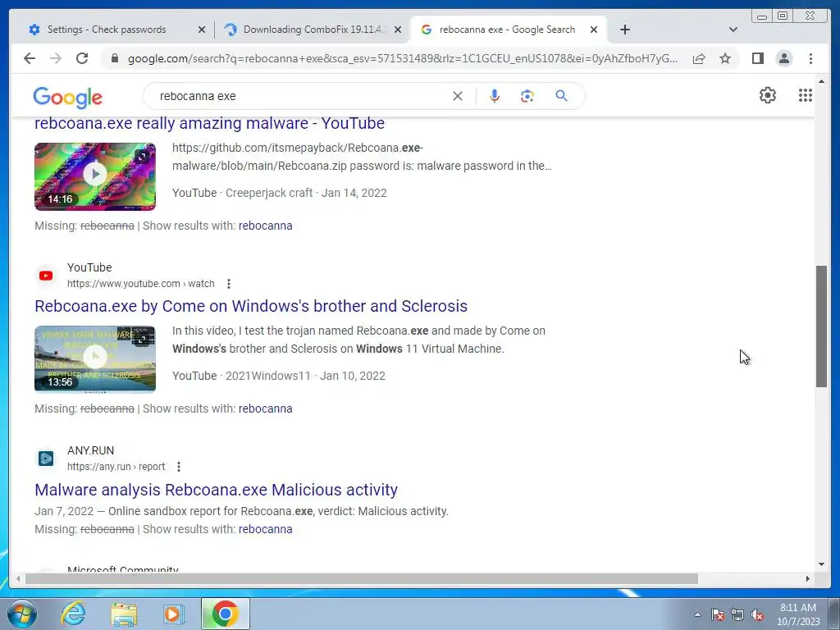This screenshot has width=840, height=630.
Task: Click YouTube favicon of second result
Action: pos(46,276)
